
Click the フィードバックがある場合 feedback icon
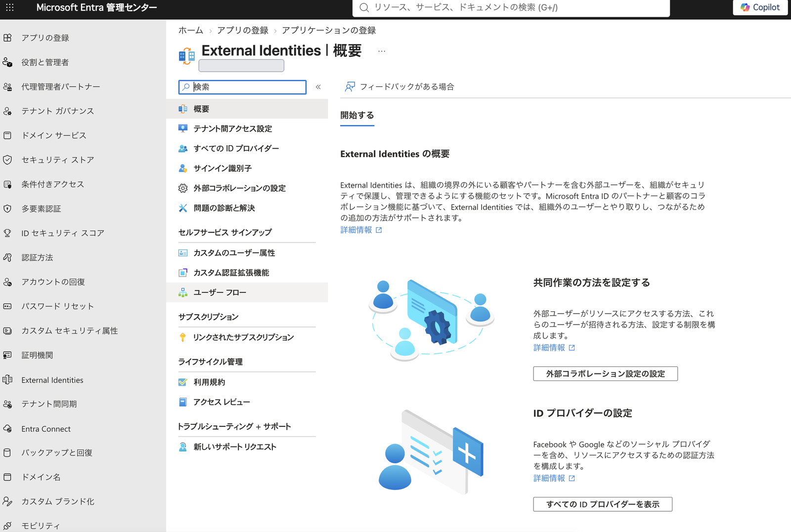point(350,87)
